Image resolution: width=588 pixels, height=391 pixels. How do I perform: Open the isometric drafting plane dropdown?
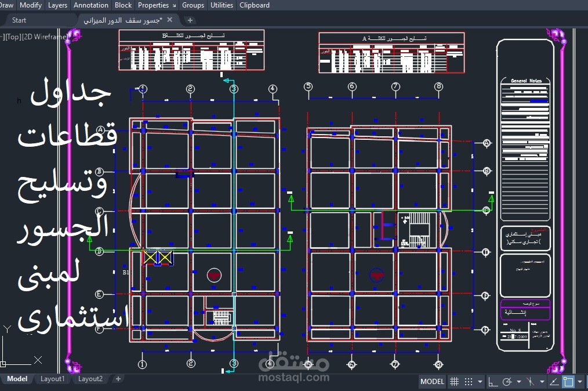[542, 382]
